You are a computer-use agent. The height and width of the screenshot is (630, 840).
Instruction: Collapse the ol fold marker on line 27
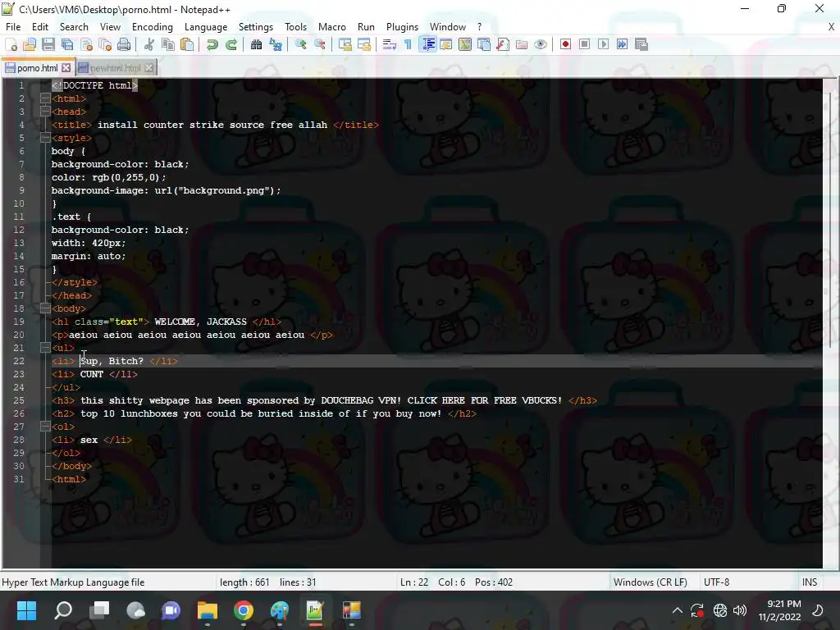pyautogui.click(x=45, y=427)
